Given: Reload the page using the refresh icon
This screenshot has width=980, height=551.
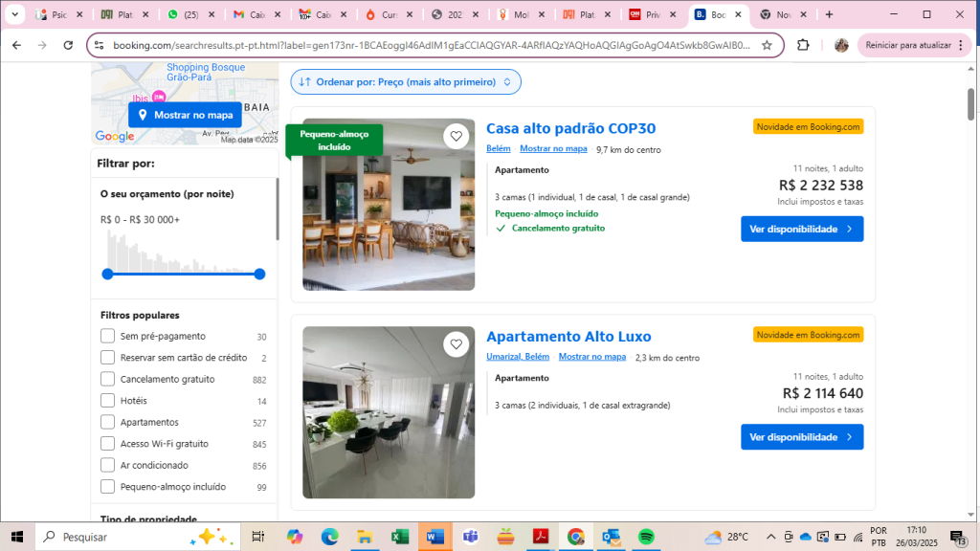Looking at the screenshot, I should click(x=68, y=45).
